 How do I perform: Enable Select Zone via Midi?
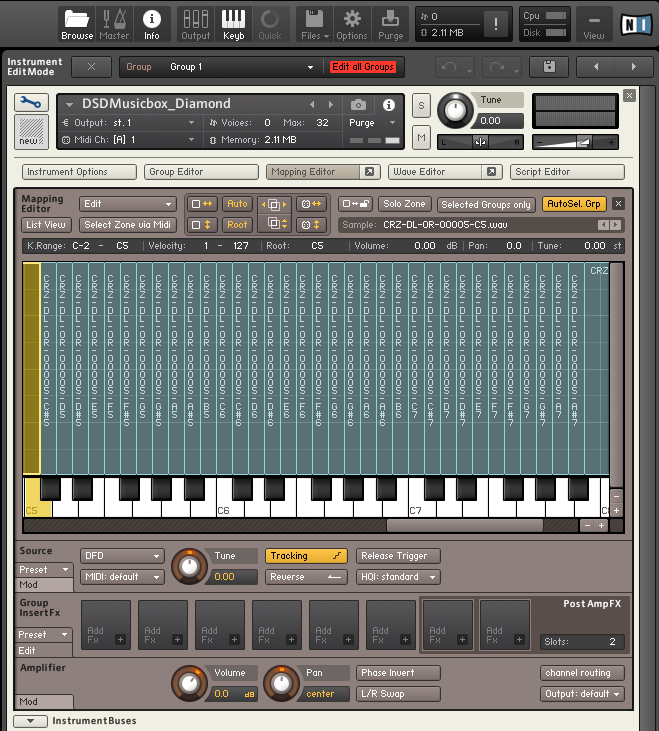(127, 225)
